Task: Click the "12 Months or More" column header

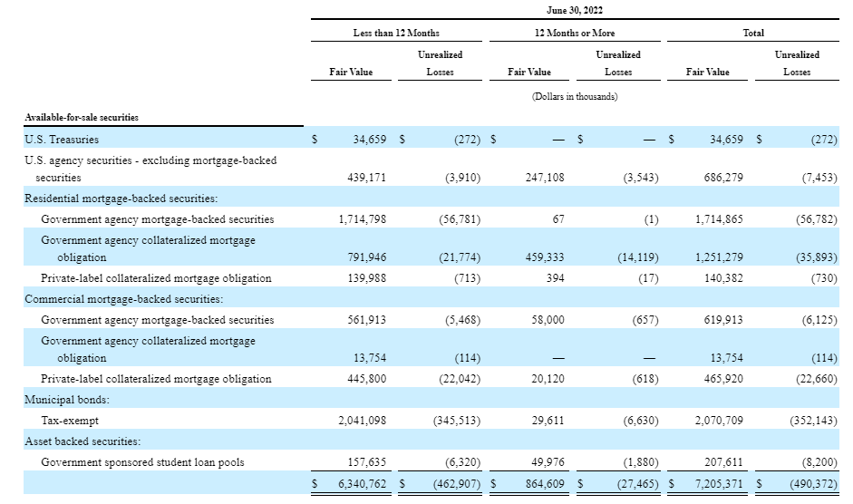Action: point(575,33)
